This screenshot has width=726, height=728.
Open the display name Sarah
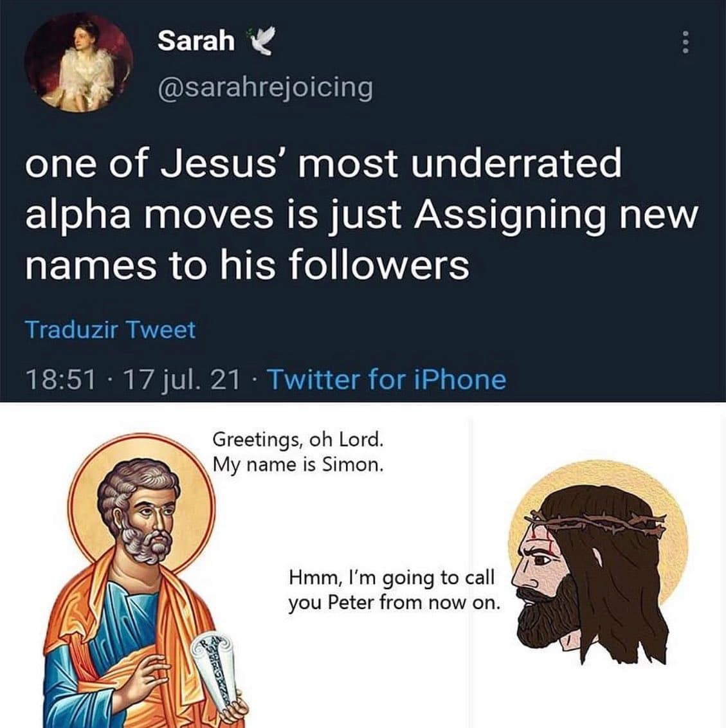(x=196, y=42)
